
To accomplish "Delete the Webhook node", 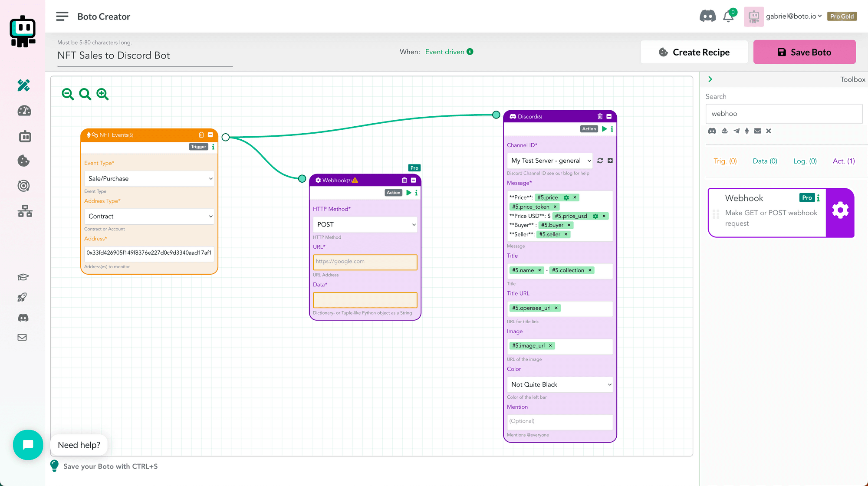I will point(404,180).
